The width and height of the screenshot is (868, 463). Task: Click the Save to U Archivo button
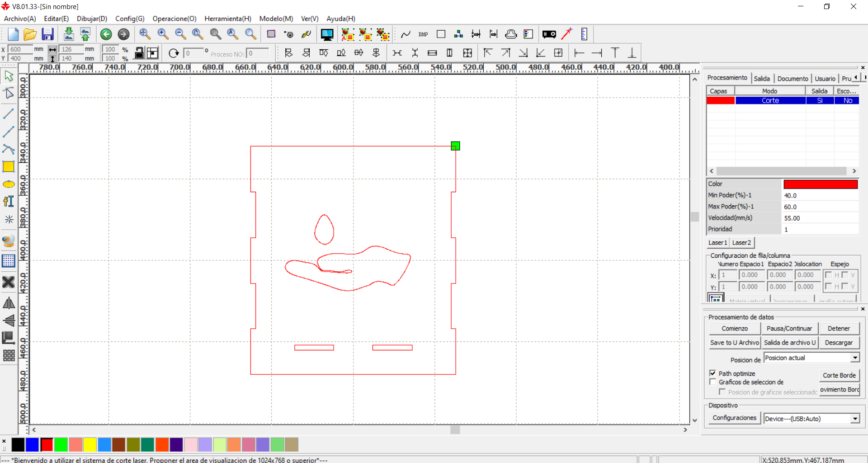coord(735,343)
